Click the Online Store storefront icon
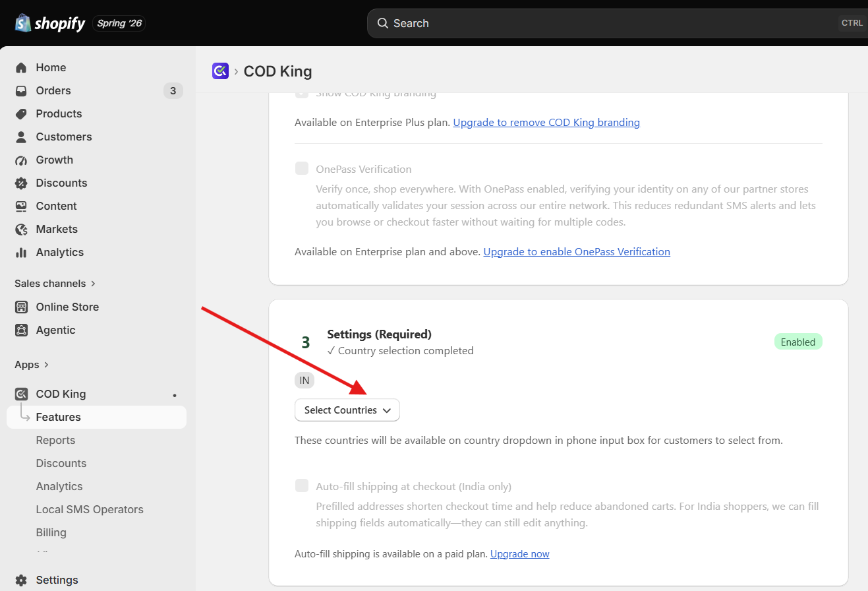Viewport: 868px width, 591px height. [21, 307]
